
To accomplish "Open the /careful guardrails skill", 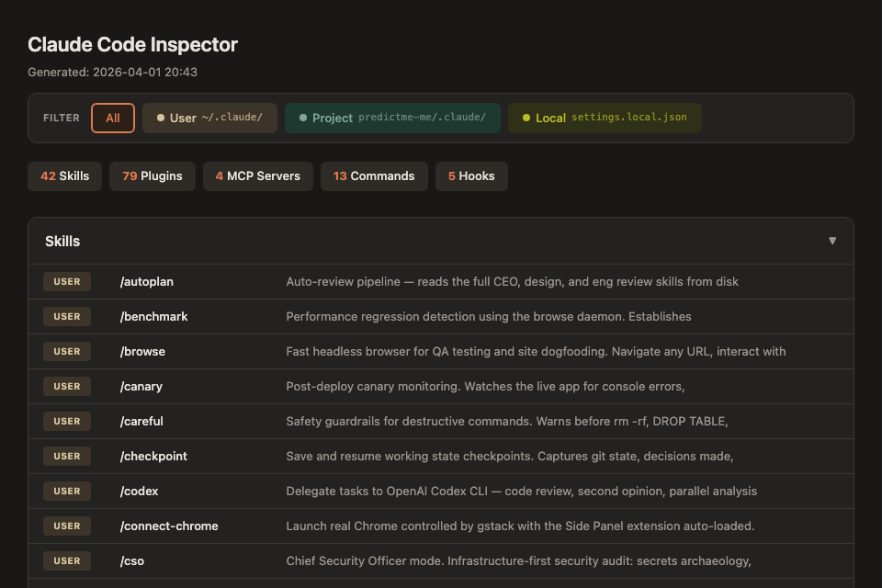I will click(142, 421).
